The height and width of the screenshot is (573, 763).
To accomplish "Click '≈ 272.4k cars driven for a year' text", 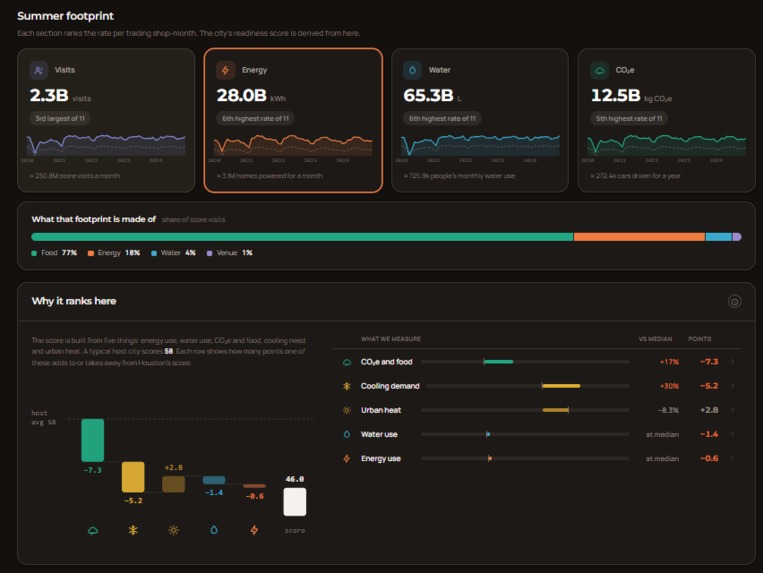I will click(x=636, y=176).
